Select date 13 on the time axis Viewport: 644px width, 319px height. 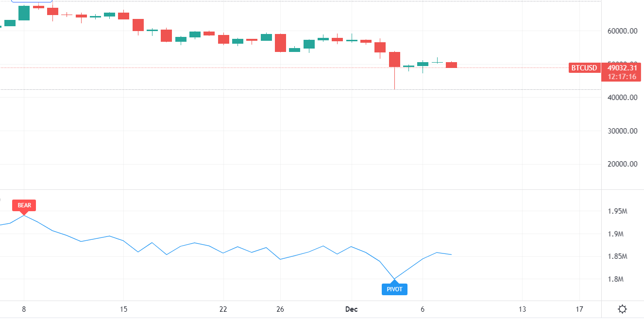coord(522,309)
